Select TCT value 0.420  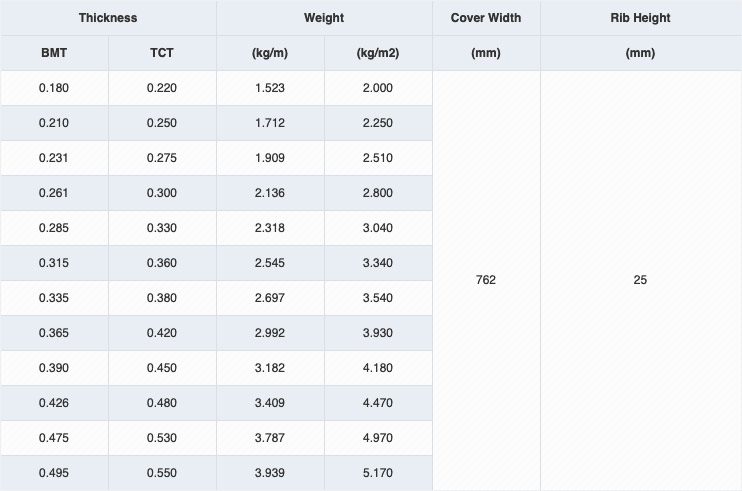[x=162, y=333]
